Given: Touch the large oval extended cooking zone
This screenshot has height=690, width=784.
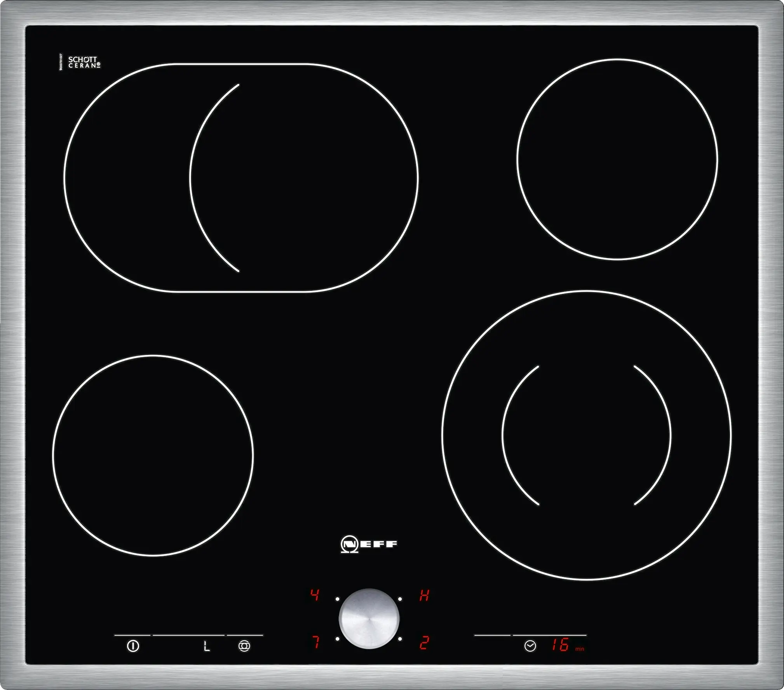Looking at the screenshot, I should 241,177.
